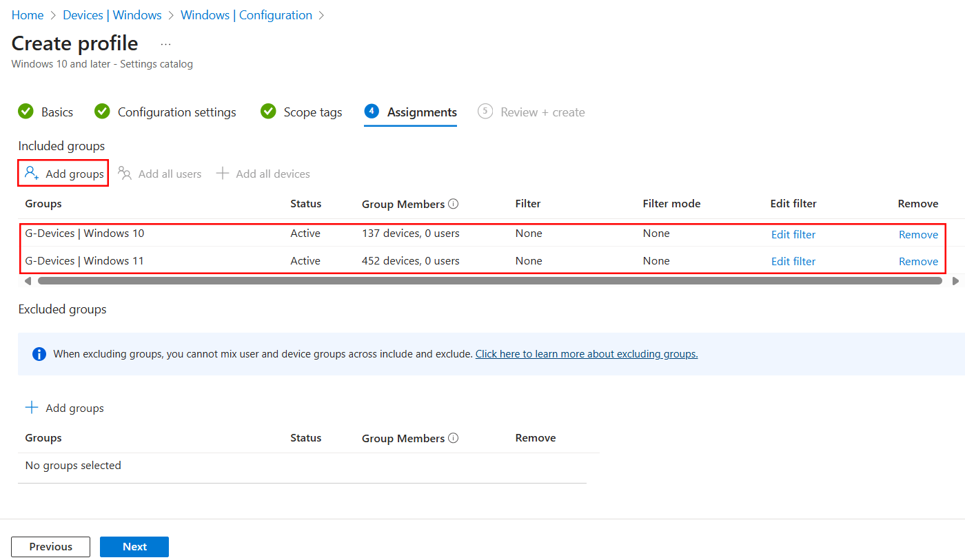This screenshot has height=560, width=965.
Task: Edit filter for G-Devices | Windows 10
Action: click(793, 234)
